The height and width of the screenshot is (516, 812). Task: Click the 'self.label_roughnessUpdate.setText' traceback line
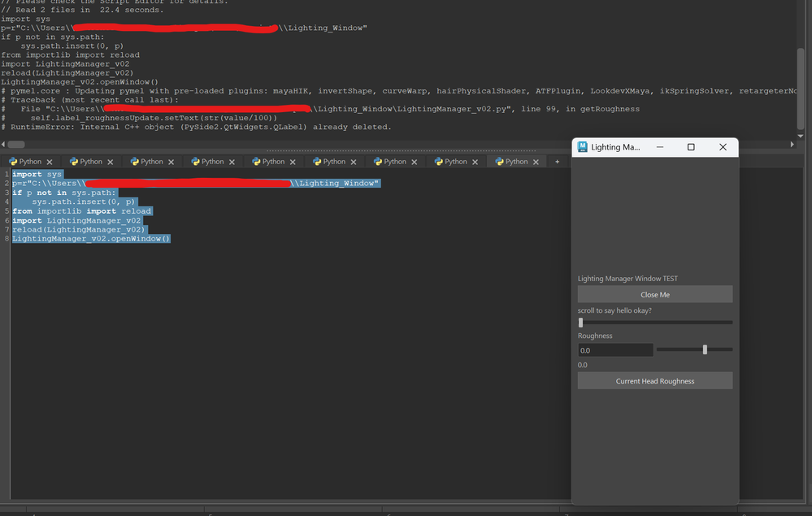click(x=154, y=118)
